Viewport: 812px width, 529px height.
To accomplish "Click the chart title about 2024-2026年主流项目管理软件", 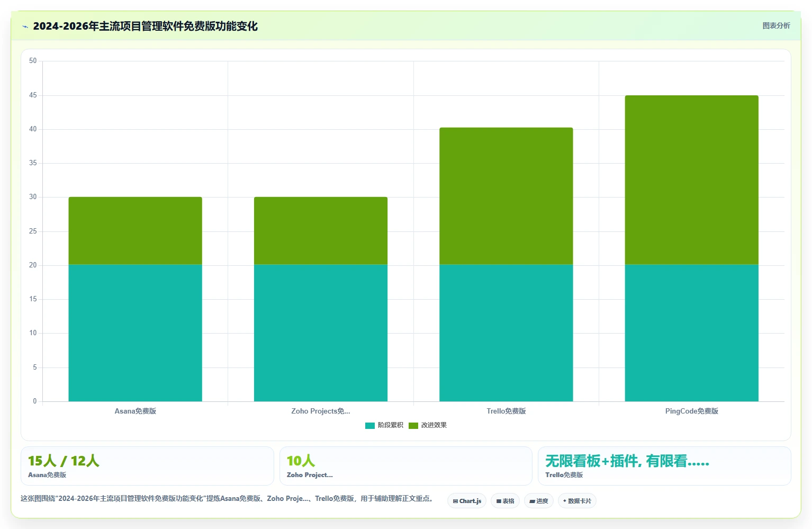I will pos(145,26).
